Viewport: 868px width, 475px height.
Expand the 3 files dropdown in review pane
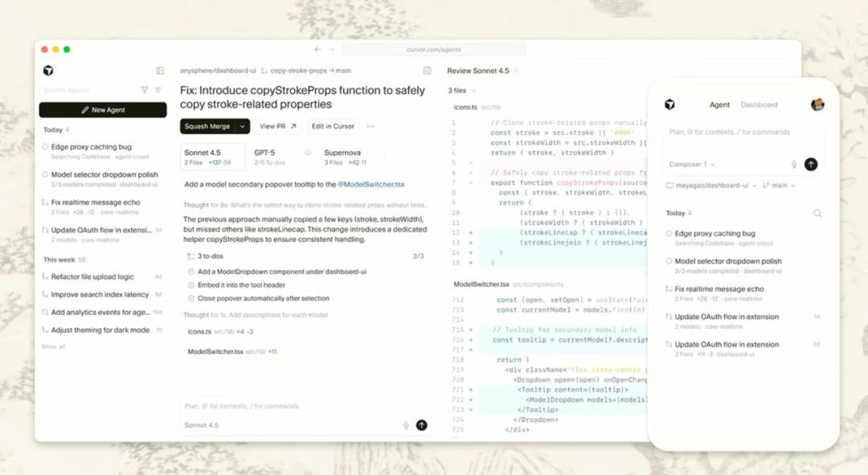coord(461,90)
